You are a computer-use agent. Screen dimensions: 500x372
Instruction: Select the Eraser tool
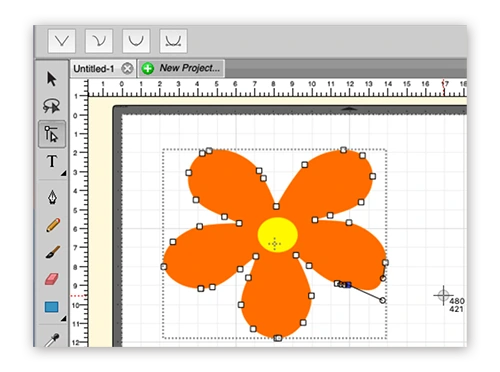(x=52, y=279)
